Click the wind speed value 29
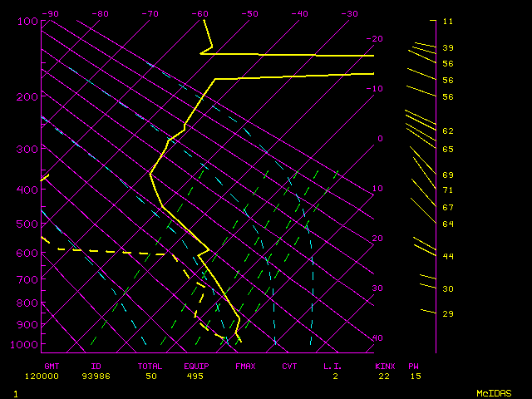Viewport: 532px width, 399px height. click(x=448, y=313)
